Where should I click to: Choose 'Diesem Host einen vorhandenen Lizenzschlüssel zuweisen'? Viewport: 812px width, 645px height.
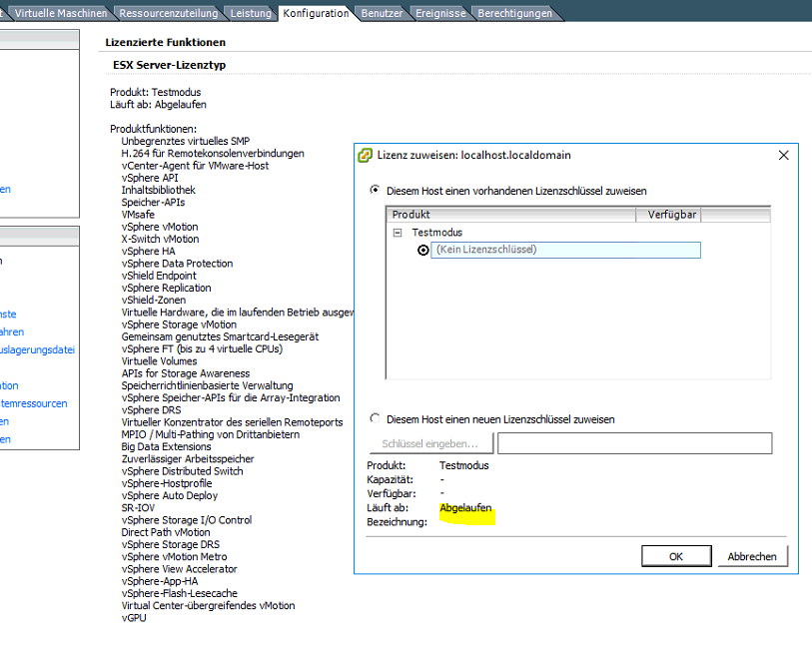coord(375,190)
